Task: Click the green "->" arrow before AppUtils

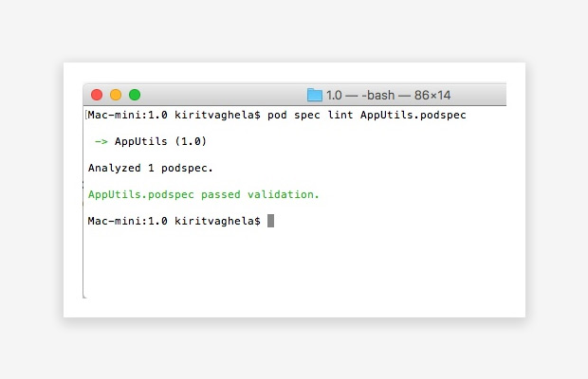Action: point(101,141)
